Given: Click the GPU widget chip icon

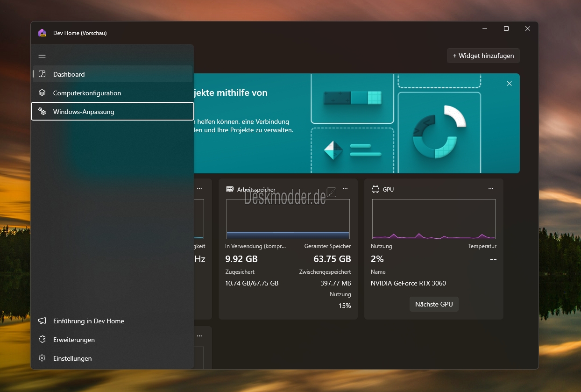Looking at the screenshot, I should [x=375, y=189].
